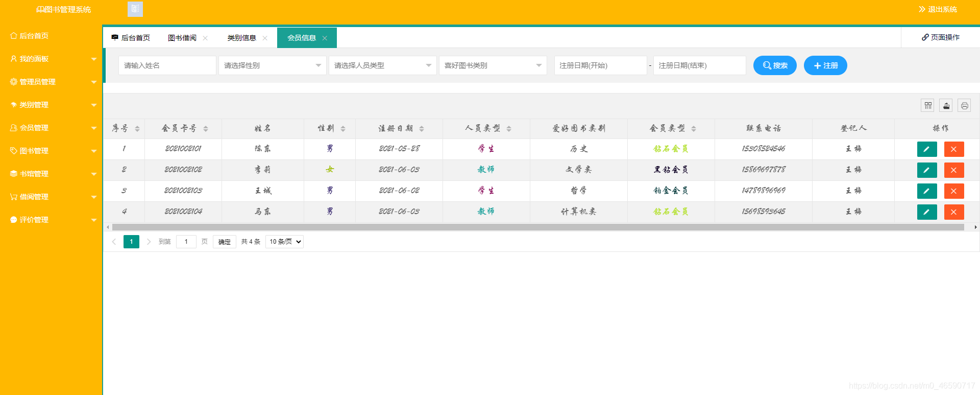
Task: Delete member 陈东 with the red X
Action: point(954,149)
